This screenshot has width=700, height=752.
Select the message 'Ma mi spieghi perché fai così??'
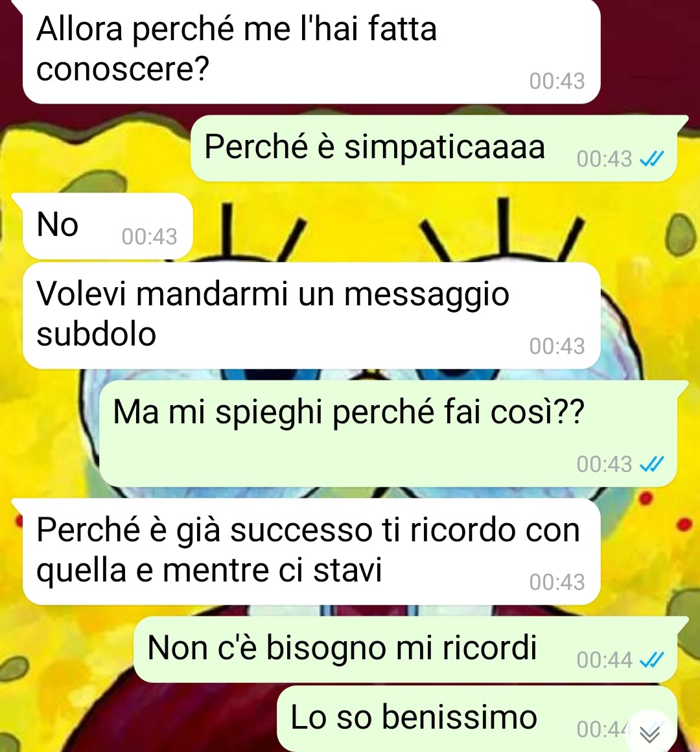388,434
